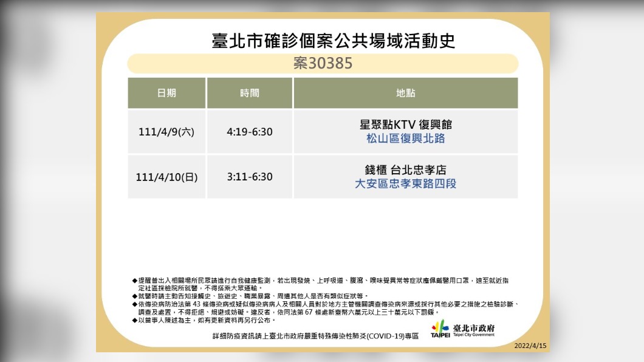The width and height of the screenshot is (644, 362).
Task: Select the time cell 3:11-6:30
Action: coord(250,177)
